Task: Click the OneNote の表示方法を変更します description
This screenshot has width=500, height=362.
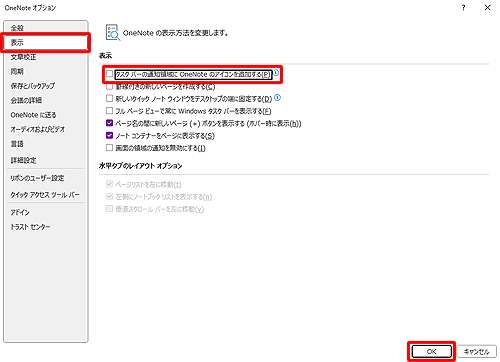Action: point(176,33)
